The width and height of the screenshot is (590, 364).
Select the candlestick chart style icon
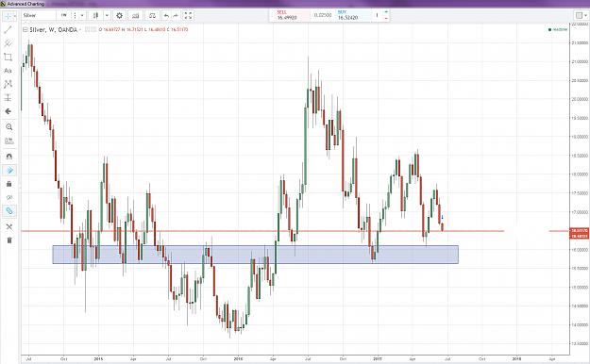pos(95,15)
